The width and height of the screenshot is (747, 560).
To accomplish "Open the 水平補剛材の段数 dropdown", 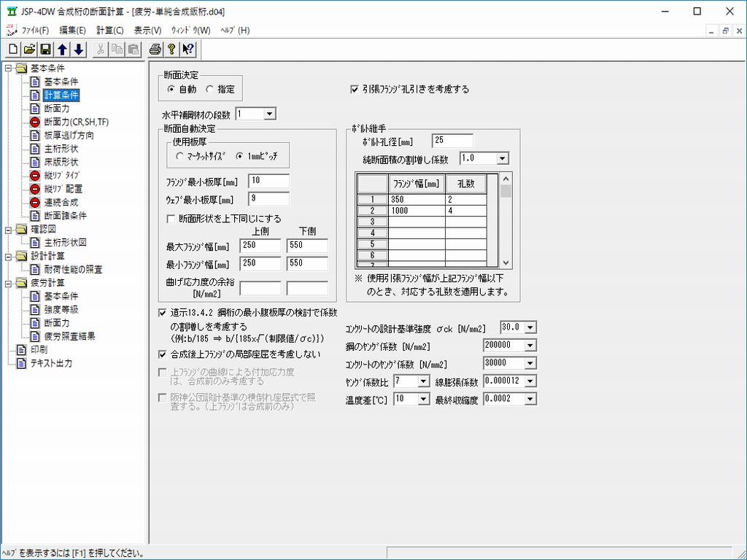I will (269, 114).
